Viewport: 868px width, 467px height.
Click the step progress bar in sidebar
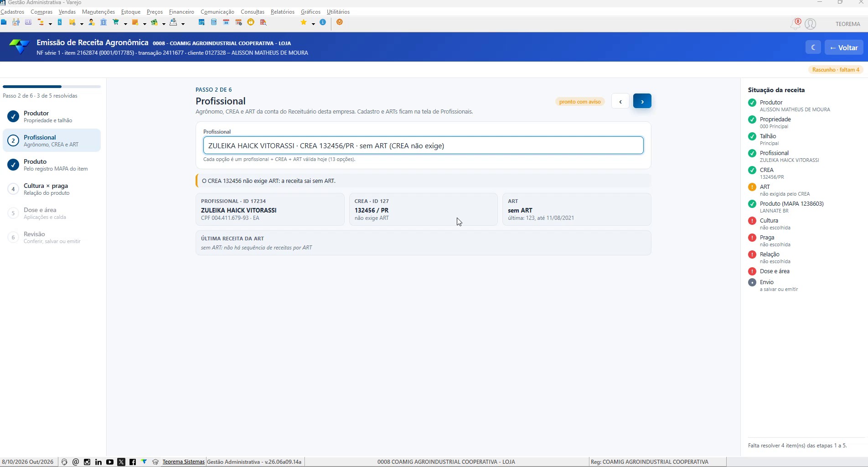click(52, 86)
